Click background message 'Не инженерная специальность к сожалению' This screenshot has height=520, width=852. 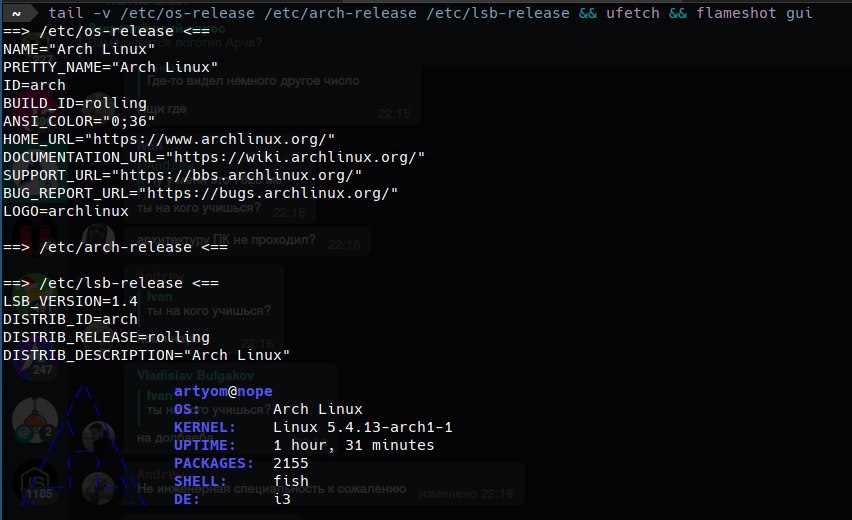(272, 488)
